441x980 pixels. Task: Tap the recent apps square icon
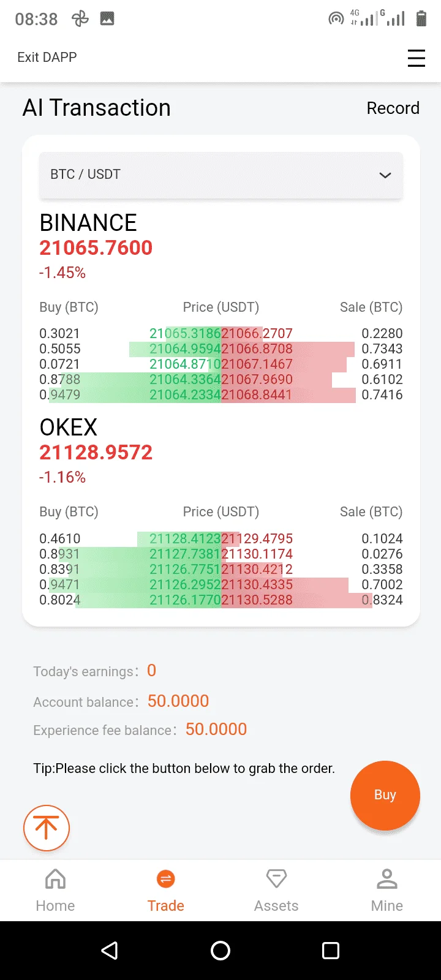(x=331, y=951)
